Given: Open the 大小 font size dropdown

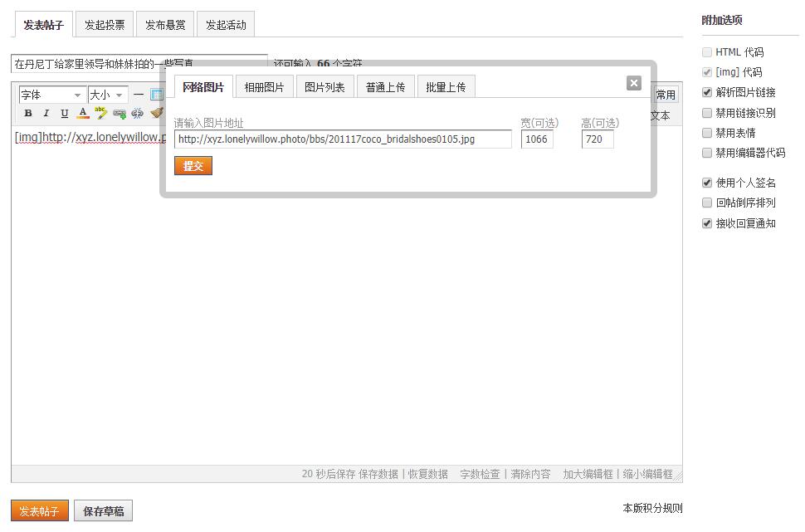Looking at the screenshot, I should click(108, 95).
